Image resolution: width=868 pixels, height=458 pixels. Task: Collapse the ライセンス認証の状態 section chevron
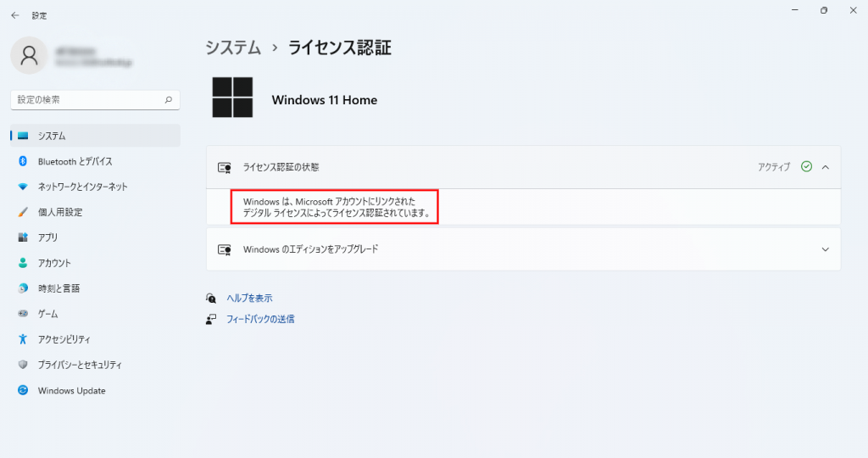click(x=826, y=167)
